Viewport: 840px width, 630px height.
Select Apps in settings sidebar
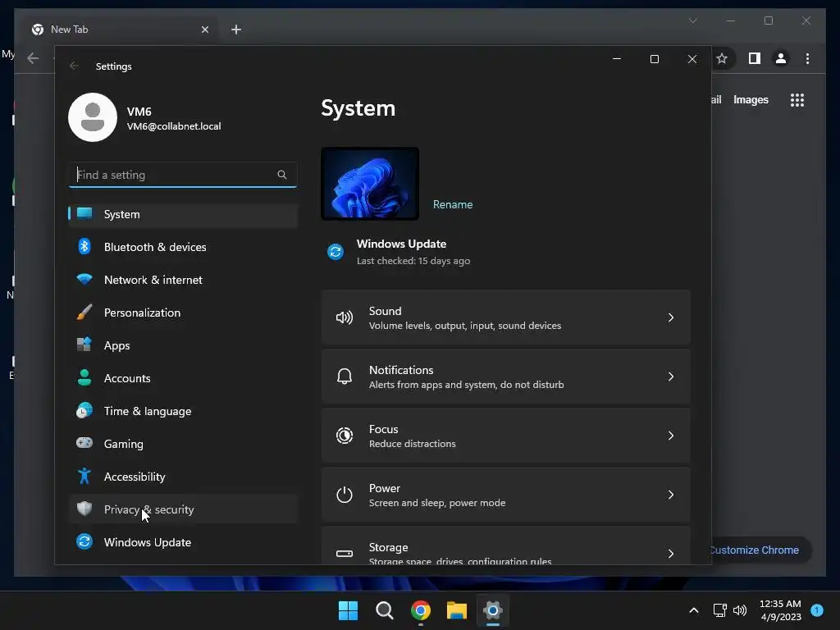pyautogui.click(x=183, y=345)
